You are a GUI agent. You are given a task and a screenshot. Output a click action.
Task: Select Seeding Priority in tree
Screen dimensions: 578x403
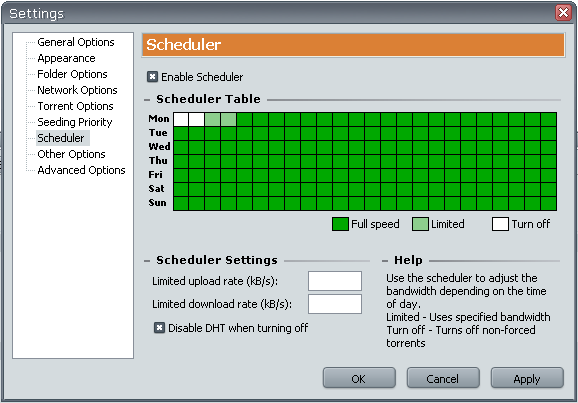[x=75, y=122]
